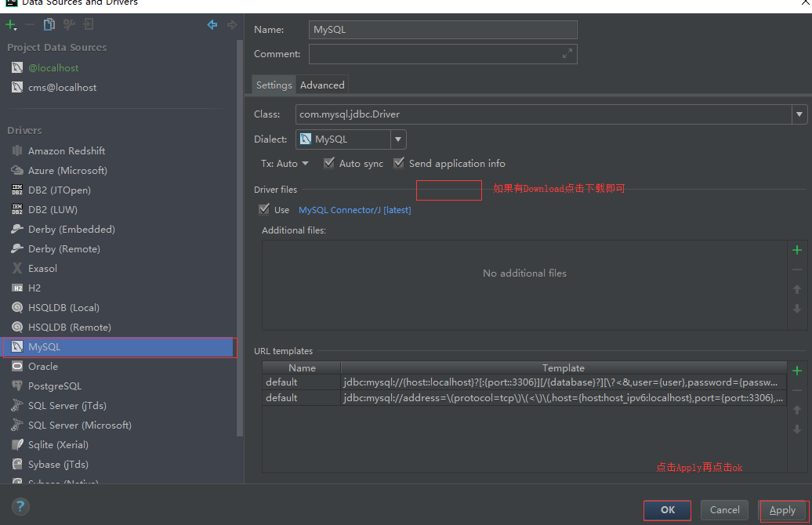Move URL template down arrow

797,429
